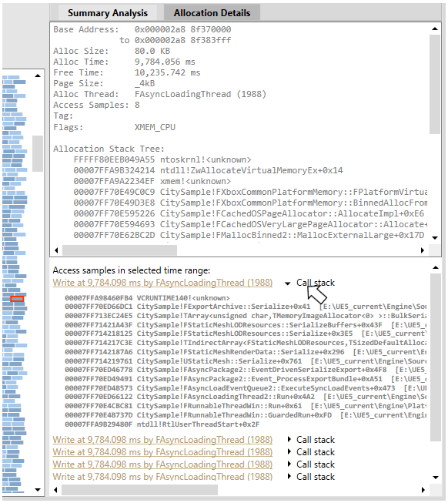This screenshot has height=503, width=448.
Task: Click the allocation details horizontal scrollbar thumb
Action: pyautogui.click(x=119, y=250)
